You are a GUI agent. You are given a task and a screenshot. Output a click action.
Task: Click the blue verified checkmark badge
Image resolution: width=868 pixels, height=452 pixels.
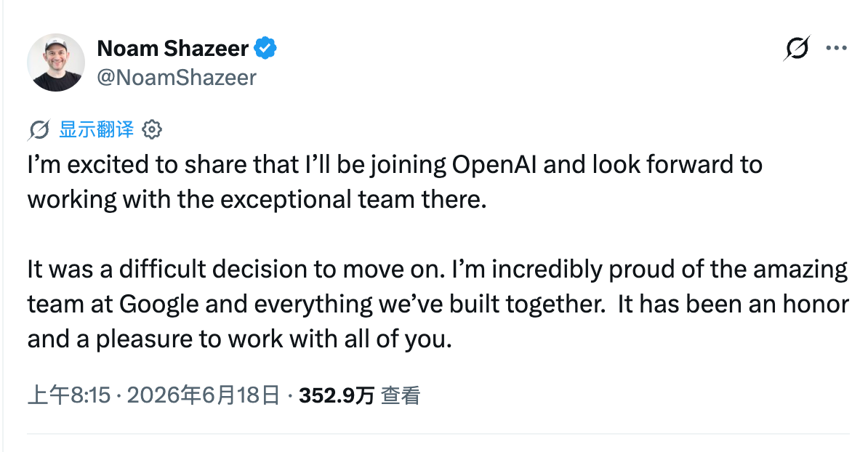265,48
